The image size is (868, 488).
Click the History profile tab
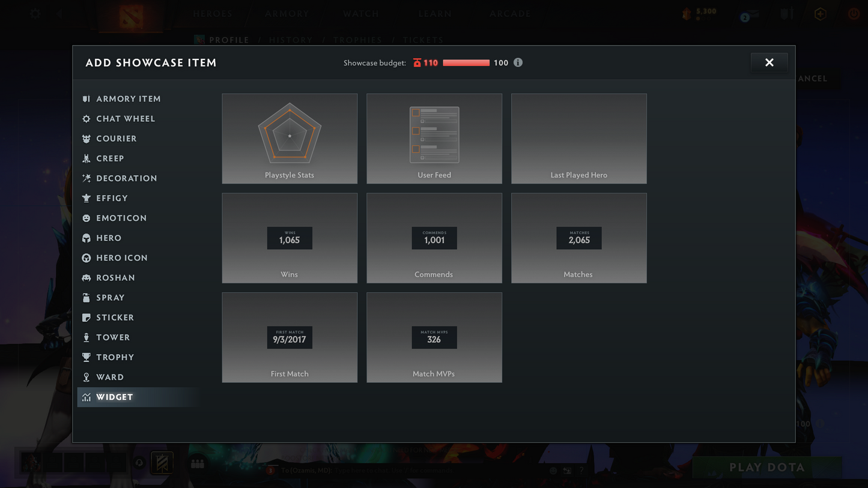point(291,40)
